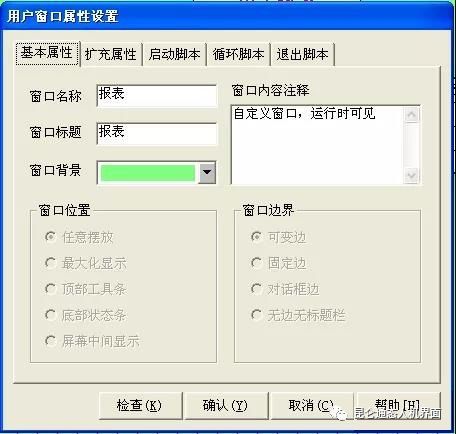Click the 检查(K) button
The width and height of the screenshot is (456, 434).
(x=140, y=406)
